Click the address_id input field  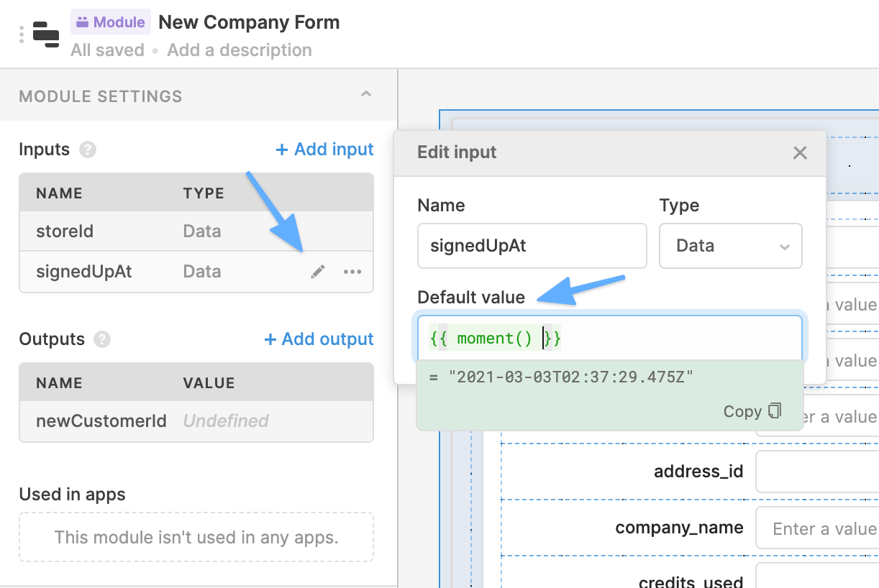[817, 473]
